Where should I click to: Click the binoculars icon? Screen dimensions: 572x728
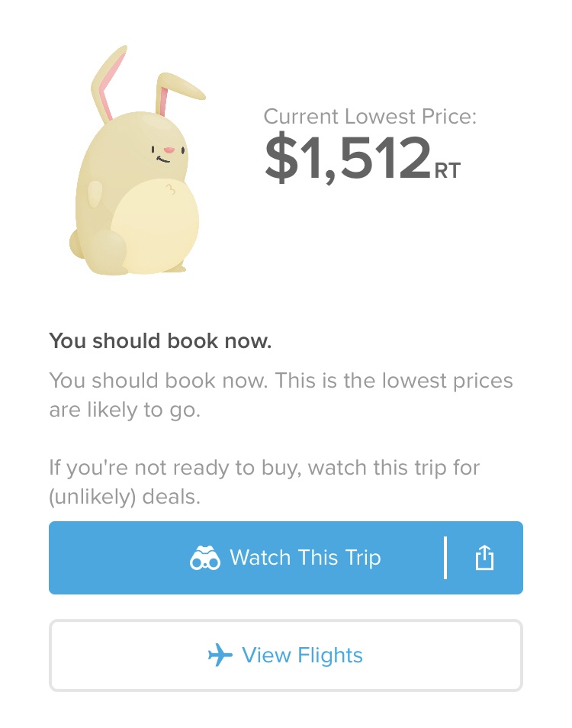[205, 559]
